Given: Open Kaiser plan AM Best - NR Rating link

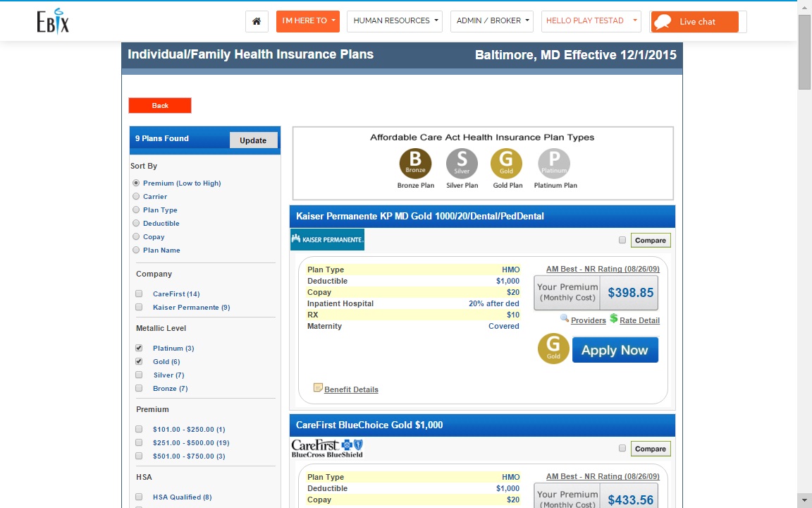Looking at the screenshot, I should coord(603,269).
